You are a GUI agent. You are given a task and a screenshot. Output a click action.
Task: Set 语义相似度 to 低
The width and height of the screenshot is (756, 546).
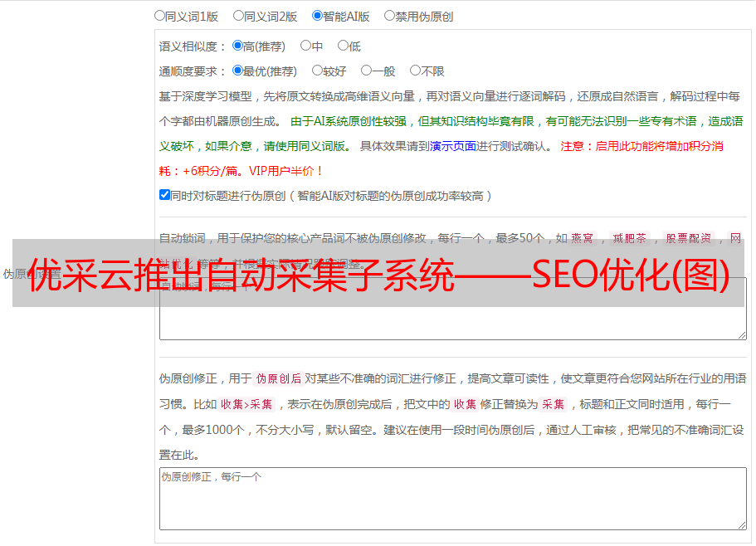point(343,46)
